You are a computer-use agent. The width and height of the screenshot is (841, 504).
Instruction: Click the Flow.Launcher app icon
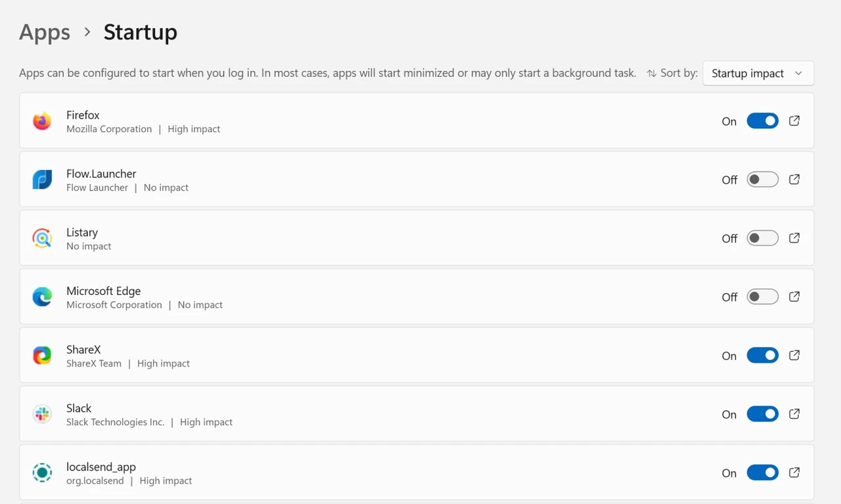pos(42,179)
